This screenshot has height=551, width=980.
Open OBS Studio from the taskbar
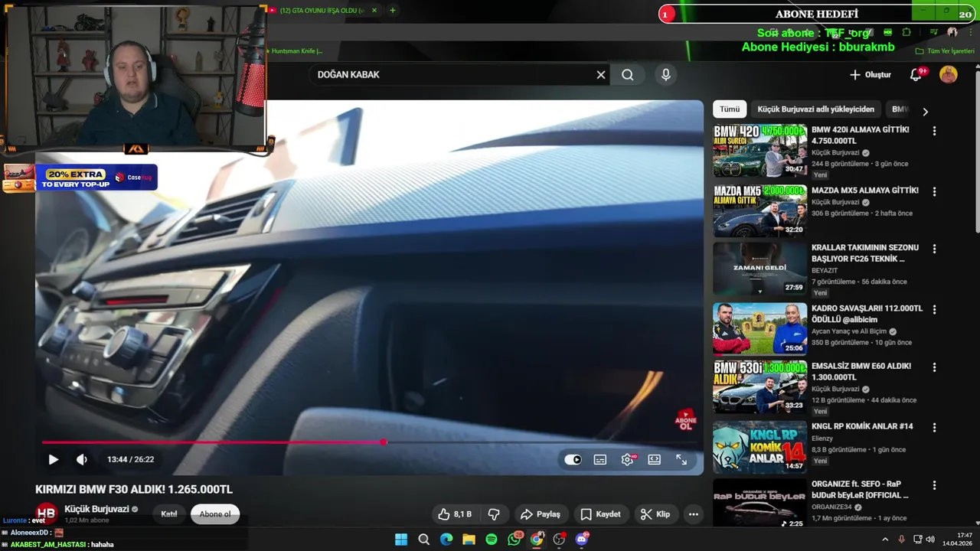[559, 540]
